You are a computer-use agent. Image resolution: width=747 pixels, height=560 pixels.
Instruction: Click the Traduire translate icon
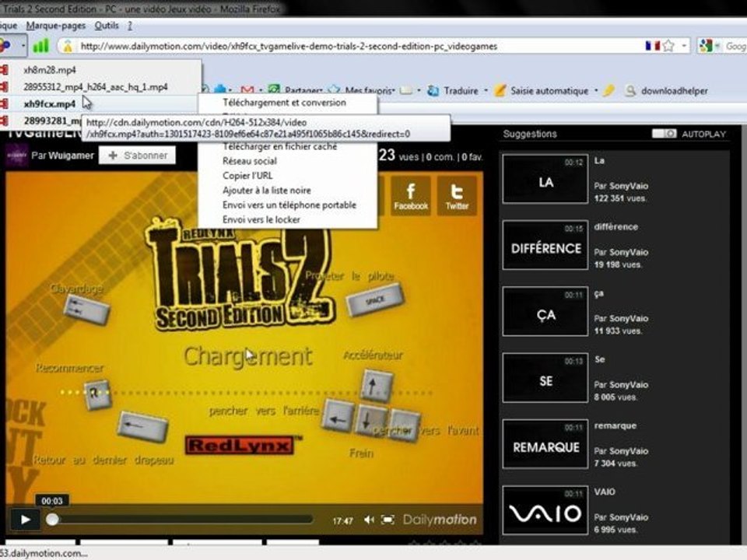[433, 90]
